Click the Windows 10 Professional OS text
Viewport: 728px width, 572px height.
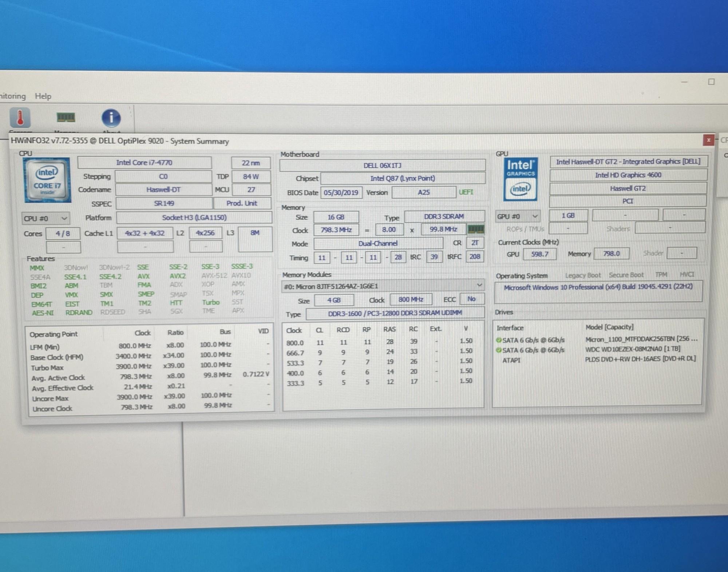pyautogui.click(x=598, y=287)
